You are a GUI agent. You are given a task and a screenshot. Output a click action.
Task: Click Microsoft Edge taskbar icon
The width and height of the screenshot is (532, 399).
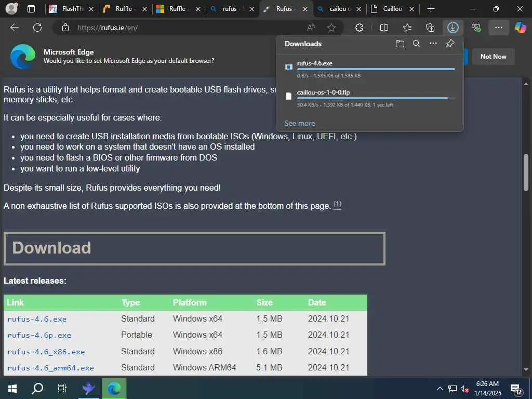tap(114, 389)
